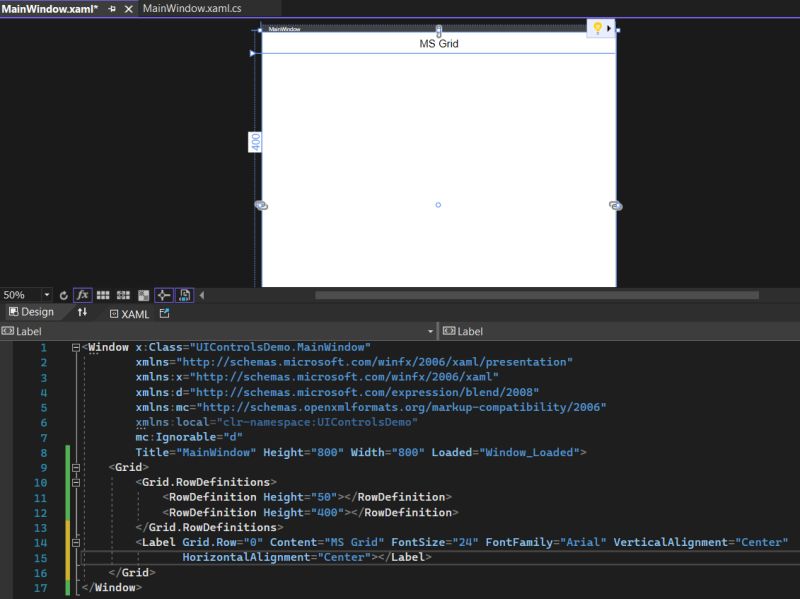Viewport: 800px width, 599px height.
Task: Toggle disable project code in designer
Action: coord(185,294)
